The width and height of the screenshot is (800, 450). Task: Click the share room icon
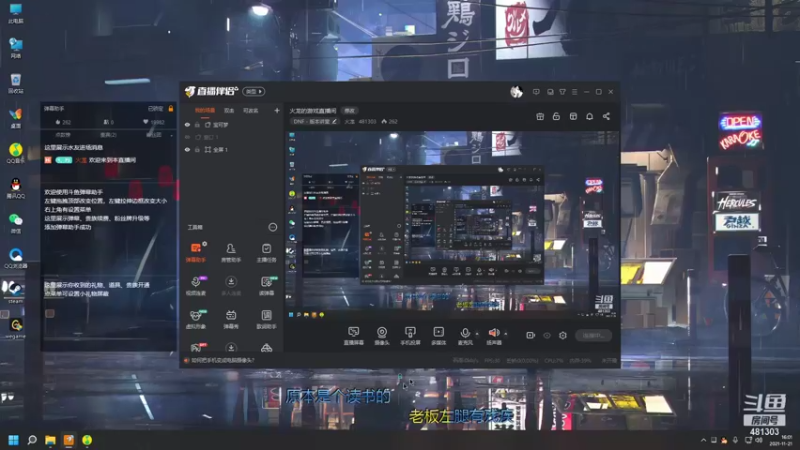point(606,117)
